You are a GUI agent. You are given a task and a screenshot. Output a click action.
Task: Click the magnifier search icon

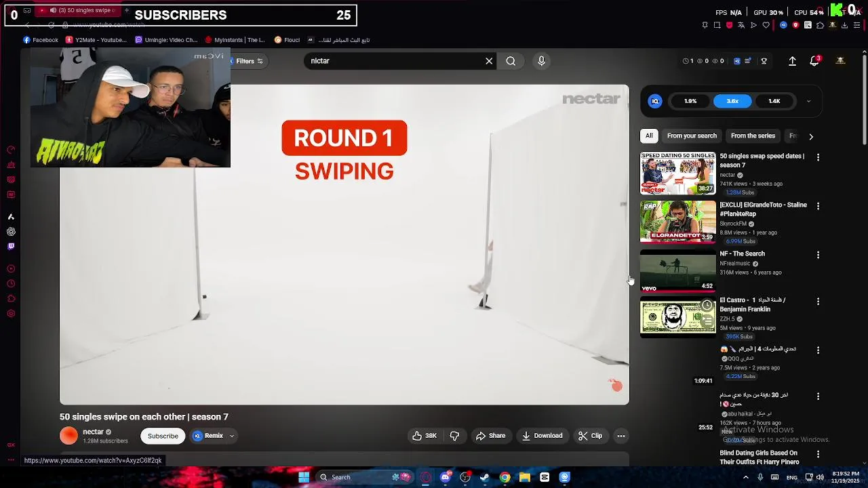click(x=511, y=61)
